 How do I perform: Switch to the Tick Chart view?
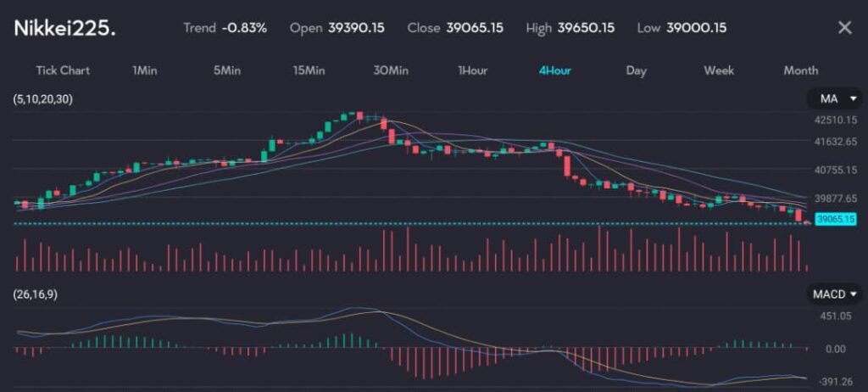coord(63,70)
